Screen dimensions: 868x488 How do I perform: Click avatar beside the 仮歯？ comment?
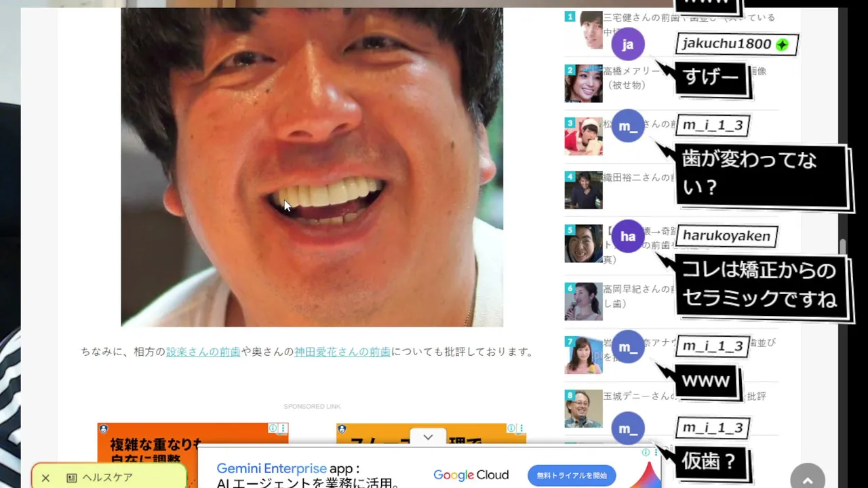[628, 428]
